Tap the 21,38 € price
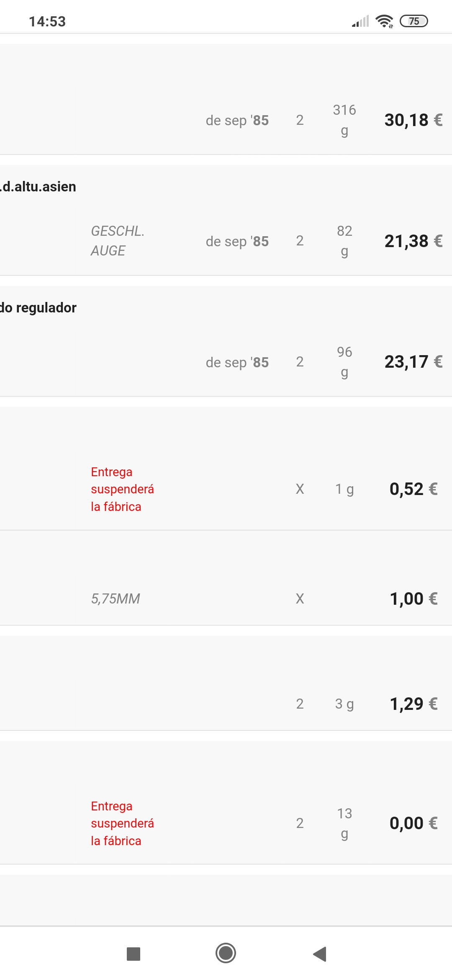This screenshot has width=452, height=980. (x=413, y=241)
